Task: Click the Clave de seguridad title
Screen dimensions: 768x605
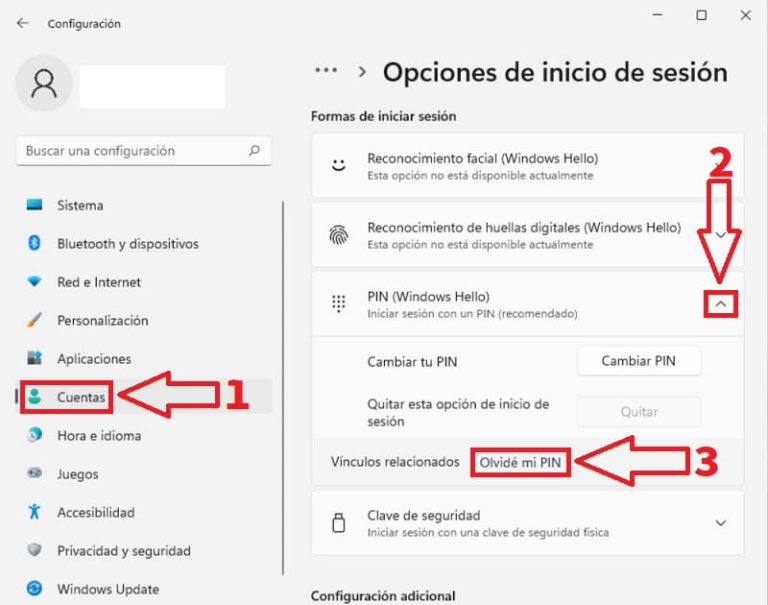Action: pyautogui.click(x=424, y=515)
